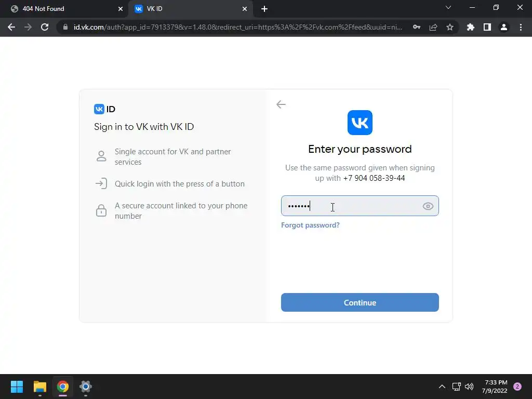
Task: Click the phone number +7 904 058-39-44
Action: click(374, 178)
